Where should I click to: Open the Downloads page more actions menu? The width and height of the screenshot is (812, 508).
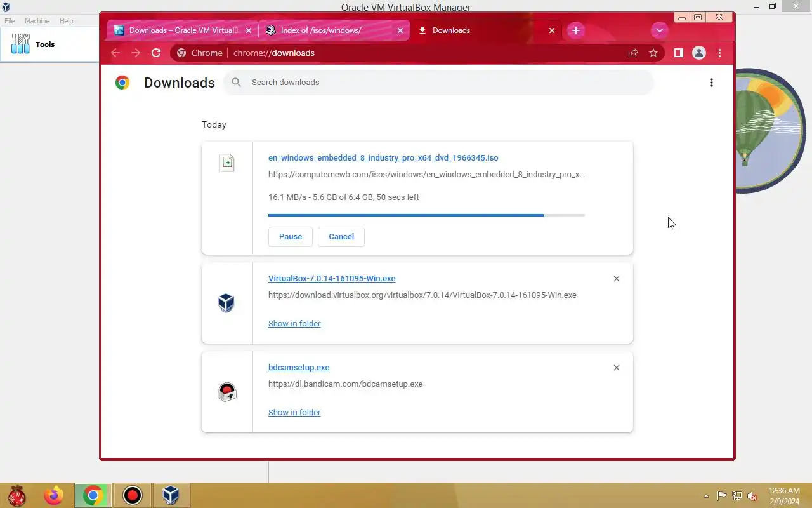click(712, 83)
